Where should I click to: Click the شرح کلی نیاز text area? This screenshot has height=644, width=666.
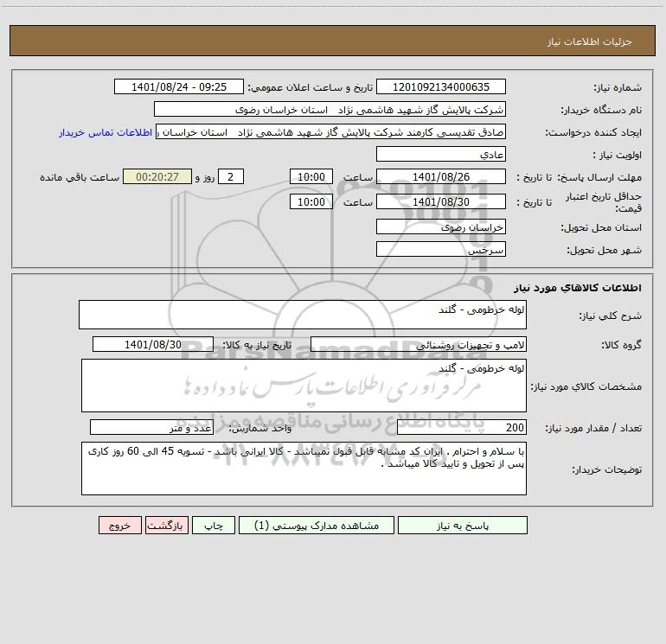pos(303,315)
